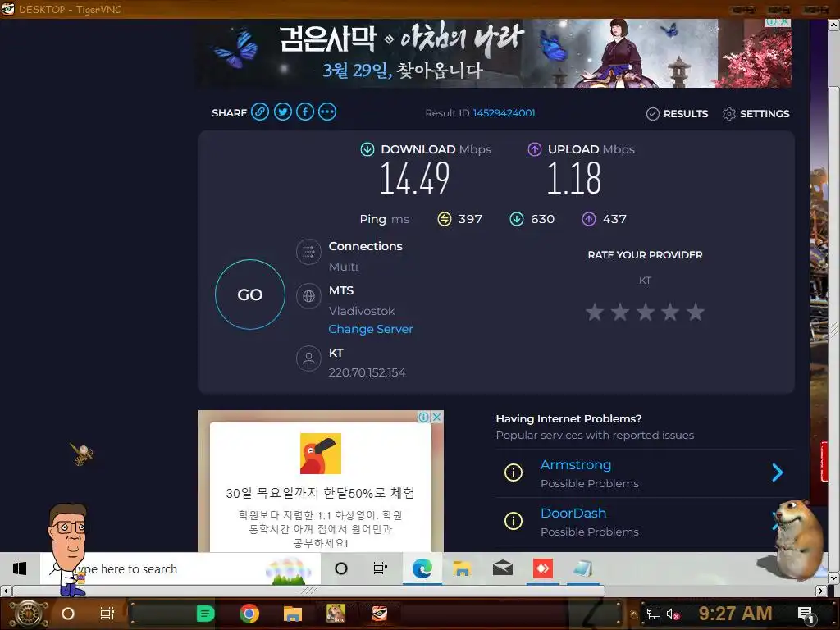Open Task View on the host taskbar
The height and width of the screenshot is (630, 840).
coord(107,614)
